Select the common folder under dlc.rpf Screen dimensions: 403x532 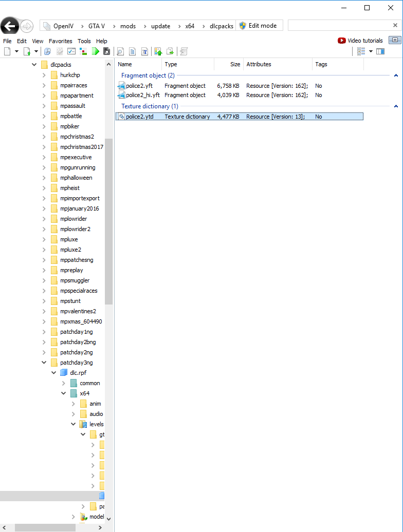[89, 383]
